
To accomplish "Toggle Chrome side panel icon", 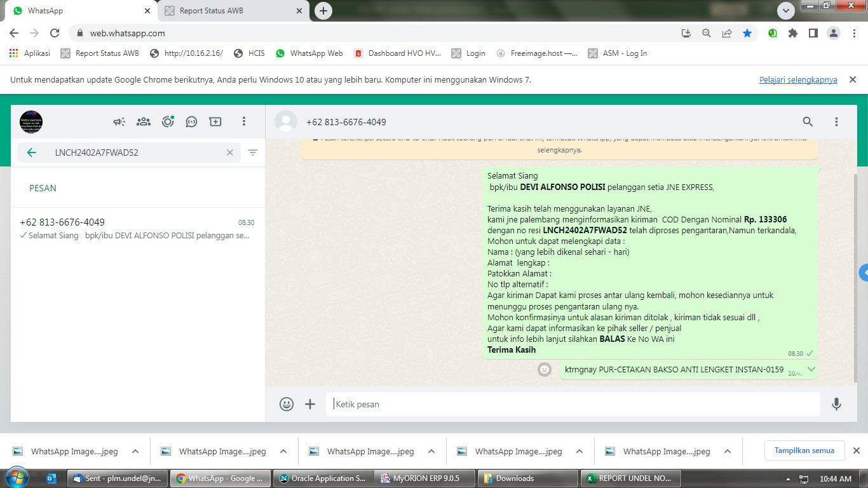I will pos(813,33).
